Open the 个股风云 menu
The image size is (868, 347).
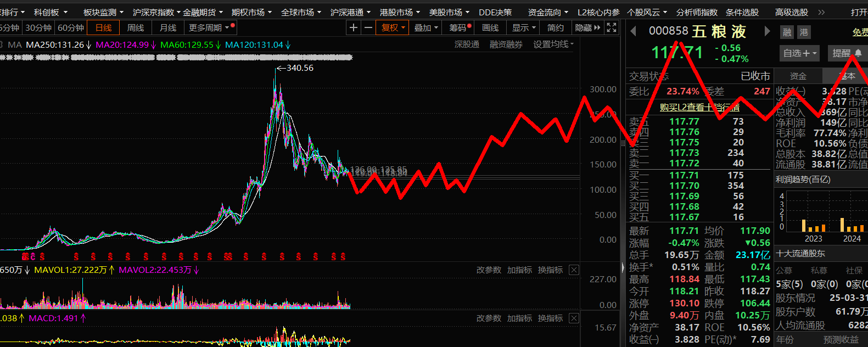(647, 12)
